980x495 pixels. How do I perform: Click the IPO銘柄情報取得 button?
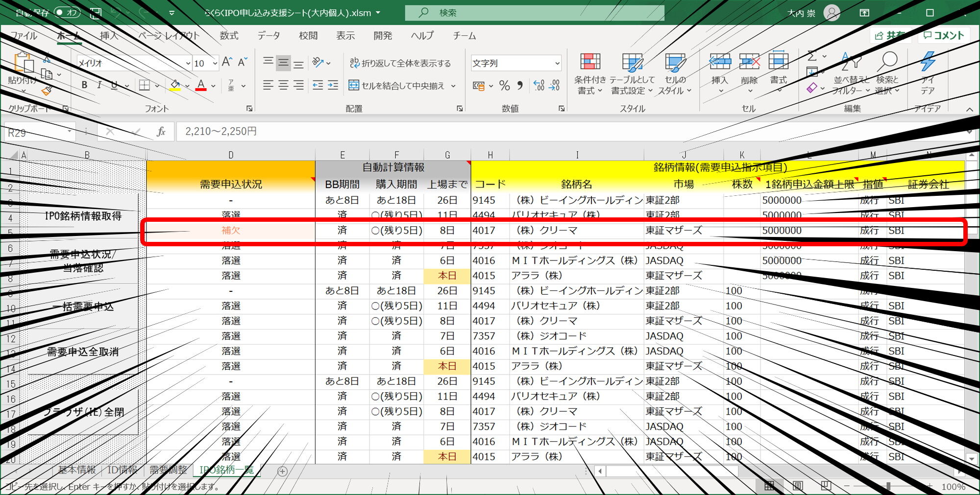point(83,216)
